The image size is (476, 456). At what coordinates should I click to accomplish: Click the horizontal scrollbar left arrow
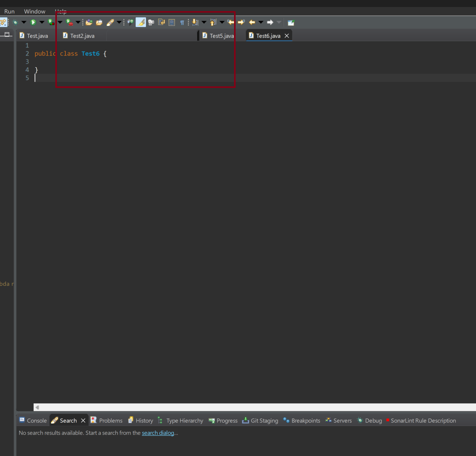click(x=37, y=407)
